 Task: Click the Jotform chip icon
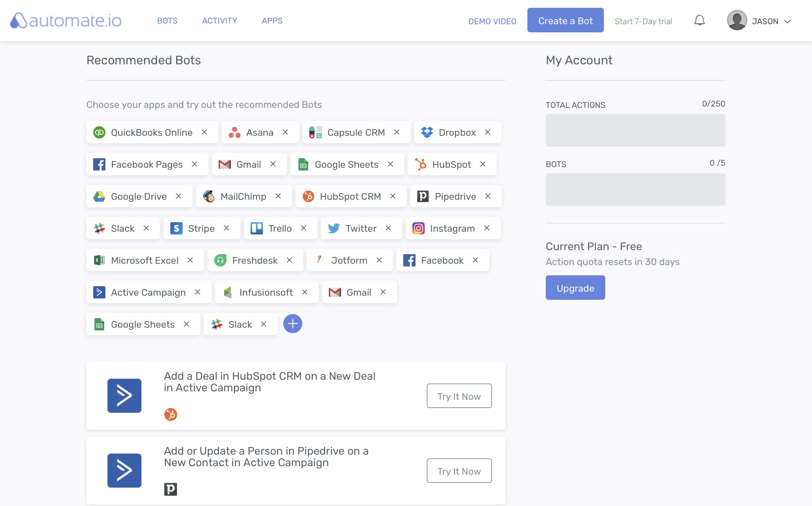click(x=320, y=260)
